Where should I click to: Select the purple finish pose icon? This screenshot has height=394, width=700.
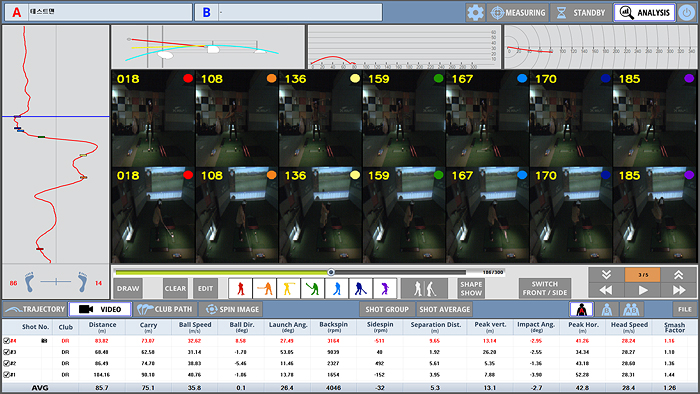(385, 289)
